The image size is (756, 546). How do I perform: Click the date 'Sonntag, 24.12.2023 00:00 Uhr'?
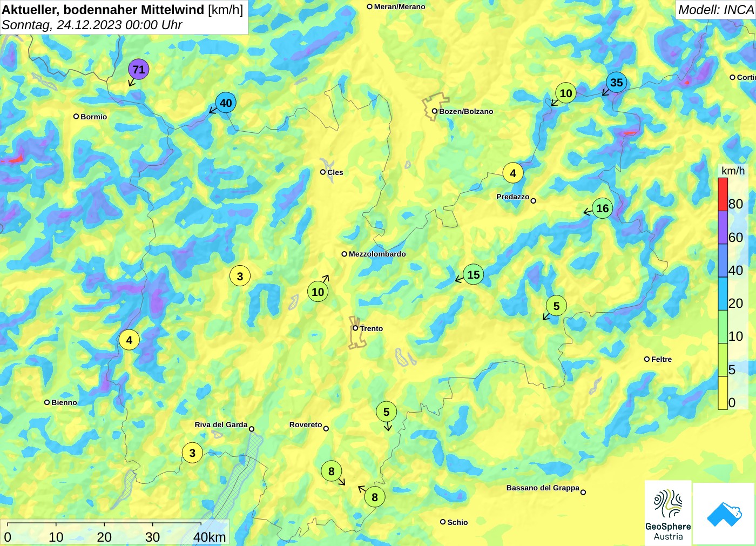92,25
